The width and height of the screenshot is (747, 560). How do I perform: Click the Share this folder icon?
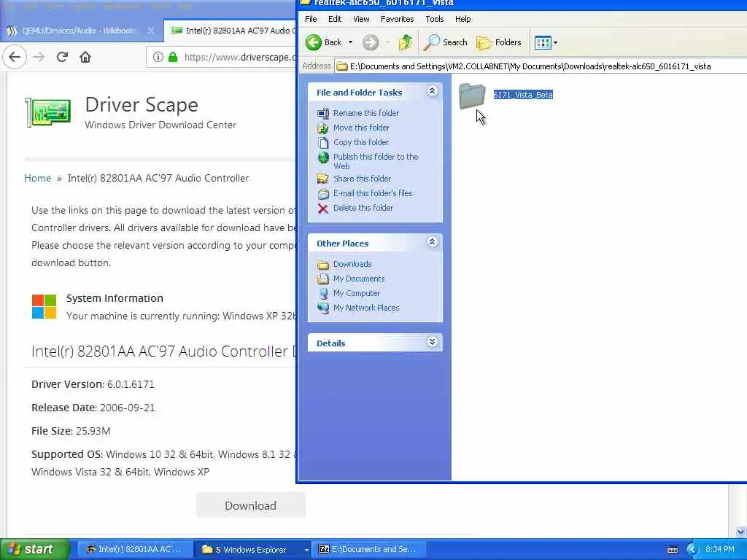point(323,179)
